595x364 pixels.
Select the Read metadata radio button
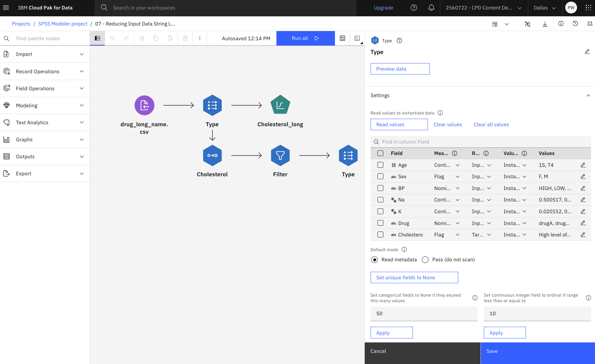pos(375,260)
